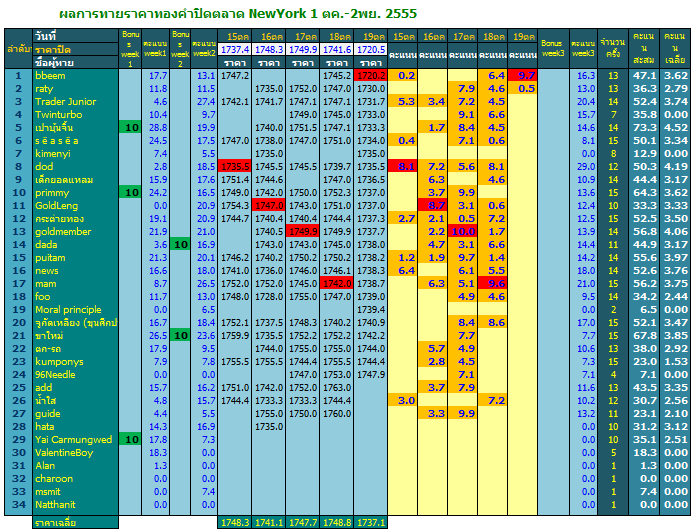The image size is (696, 532).
Task: Select the name cell 'bbeem'
Action: [x=75, y=75]
